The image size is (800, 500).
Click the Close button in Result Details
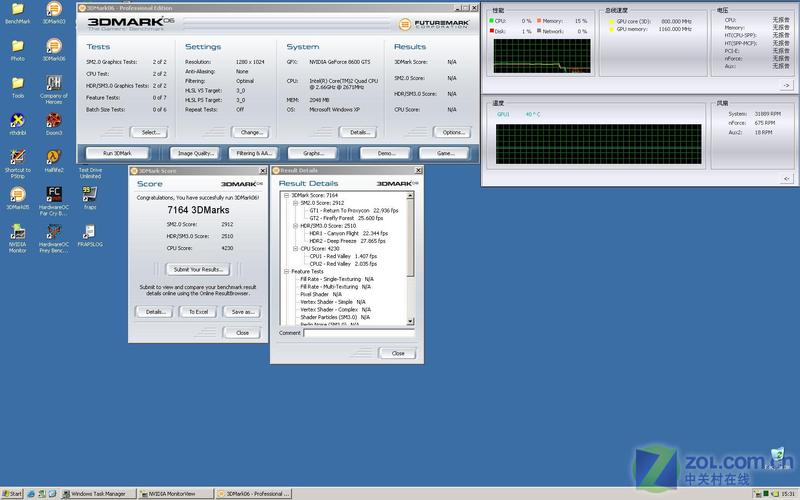coord(397,353)
